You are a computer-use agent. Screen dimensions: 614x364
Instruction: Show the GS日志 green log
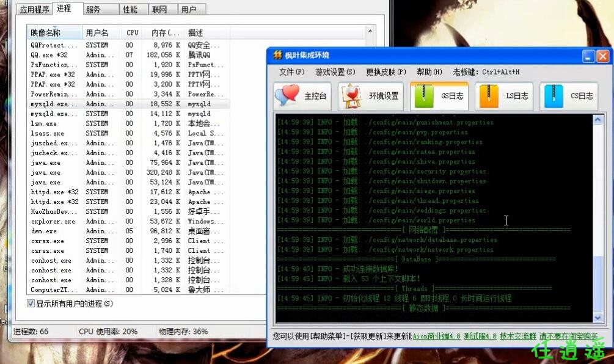point(439,96)
